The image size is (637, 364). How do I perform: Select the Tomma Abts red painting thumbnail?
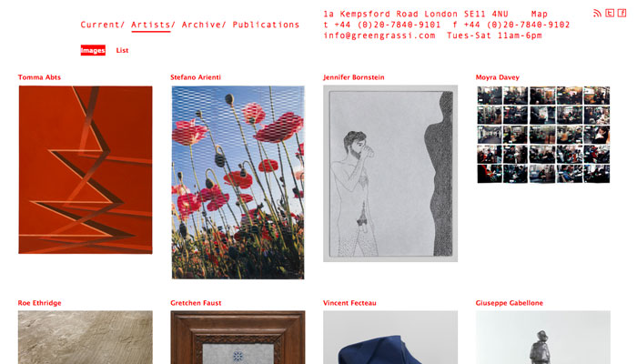coord(86,170)
